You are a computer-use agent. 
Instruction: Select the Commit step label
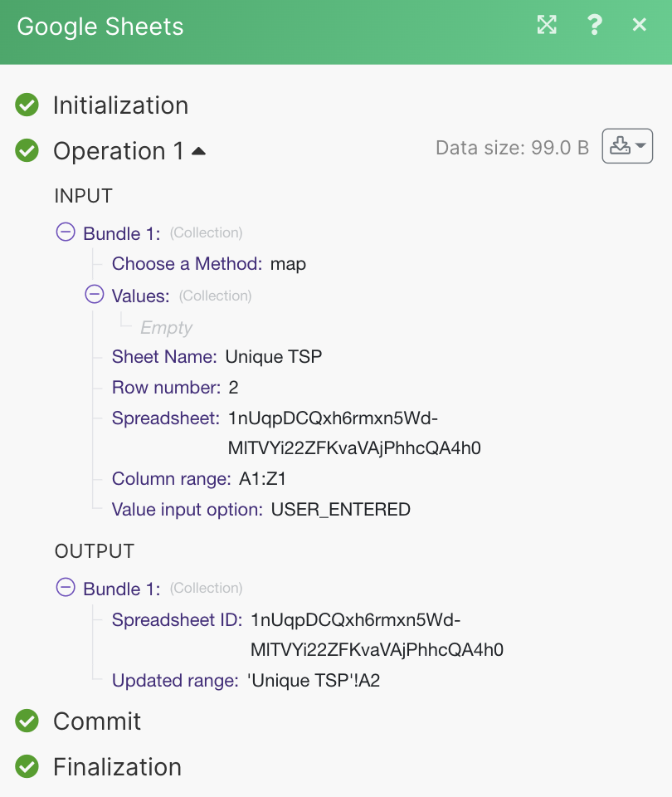97,721
